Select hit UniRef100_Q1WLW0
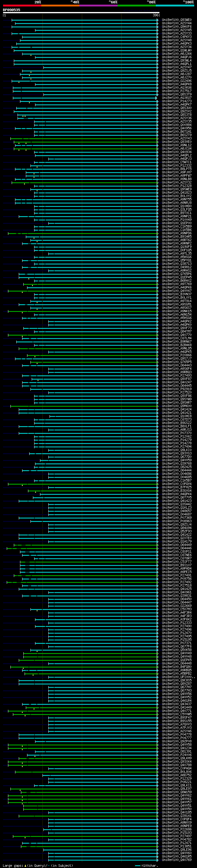Screen dimensions: 197x868 point(177,50)
